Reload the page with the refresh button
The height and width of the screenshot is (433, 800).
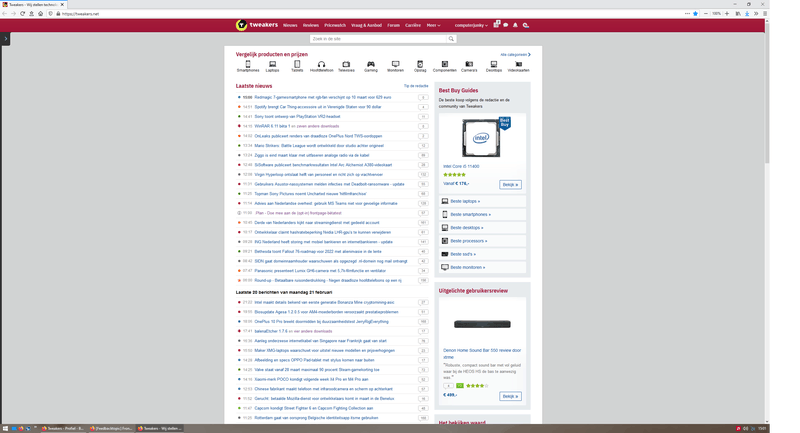click(22, 14)
